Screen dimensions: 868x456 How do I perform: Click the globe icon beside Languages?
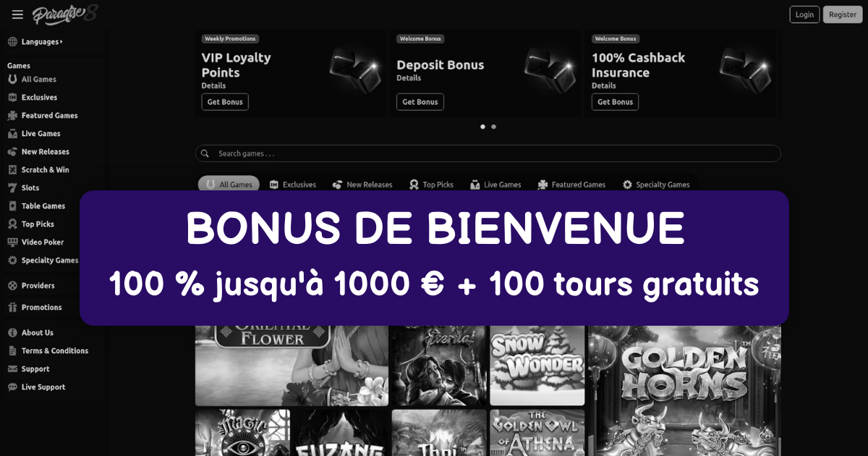(x=12, y=42)
